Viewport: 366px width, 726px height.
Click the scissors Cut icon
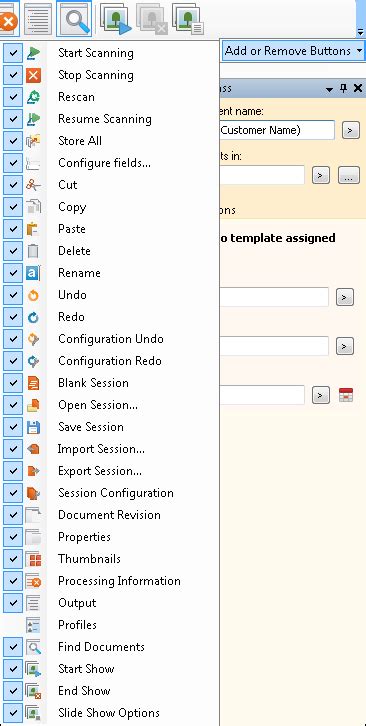(x=33, y=185)
